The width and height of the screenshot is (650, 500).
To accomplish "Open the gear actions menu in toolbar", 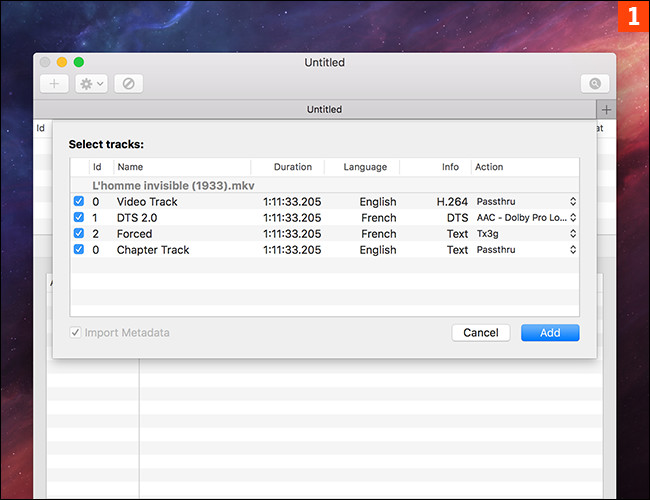I will click(91, 84).
